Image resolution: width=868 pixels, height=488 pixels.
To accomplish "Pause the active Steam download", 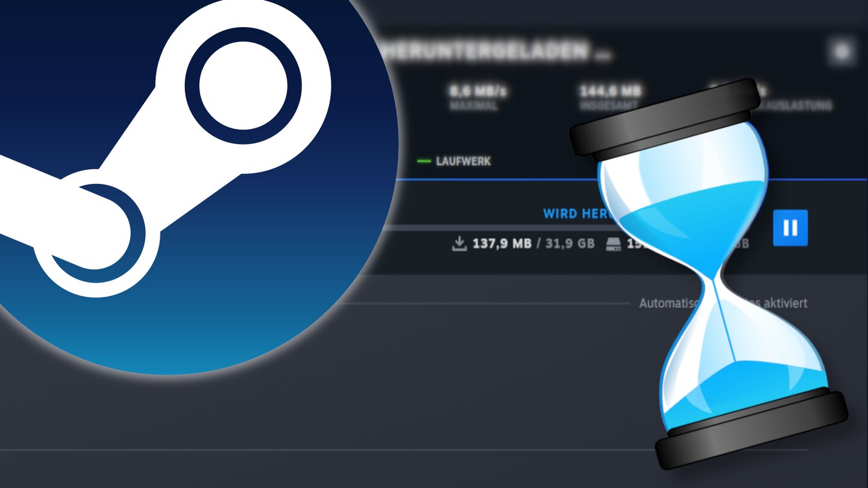I will click(x=790, y=228).
